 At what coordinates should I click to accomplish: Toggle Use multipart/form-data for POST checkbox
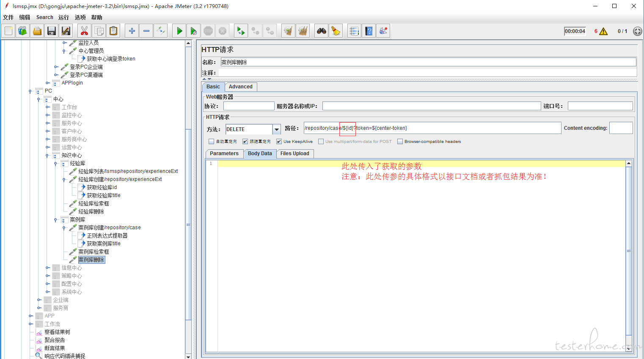[321, 142]
